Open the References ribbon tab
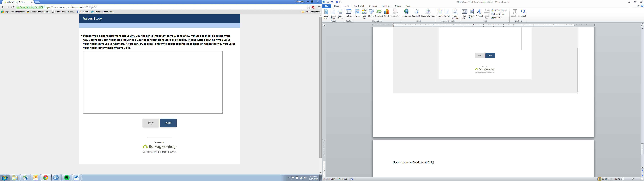The height and width of the screenshot is (181, 644). coord(373,6)
